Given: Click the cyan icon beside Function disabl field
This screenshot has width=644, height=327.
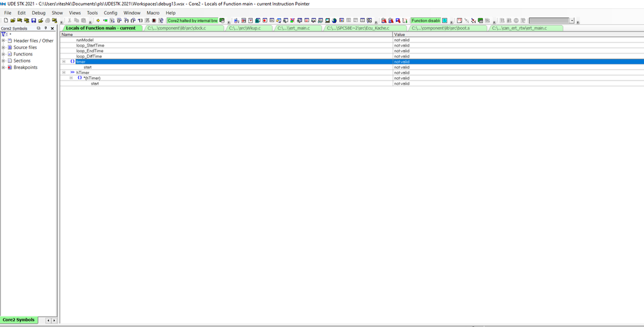Looking at the screenshot, I should click(x=444, y=21).
